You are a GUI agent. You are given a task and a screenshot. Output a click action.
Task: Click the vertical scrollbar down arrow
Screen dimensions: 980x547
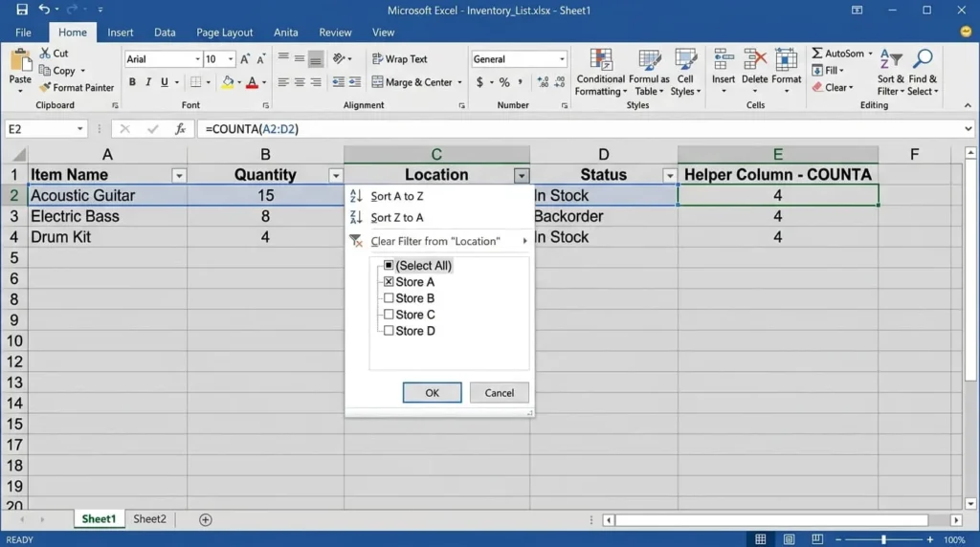click(970, 503)
